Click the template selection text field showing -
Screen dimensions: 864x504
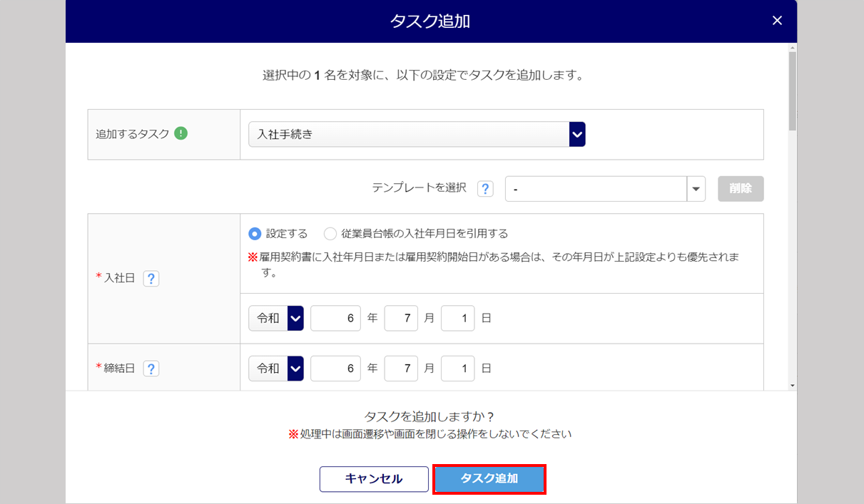pyautogui.click(x=596, y=189)
